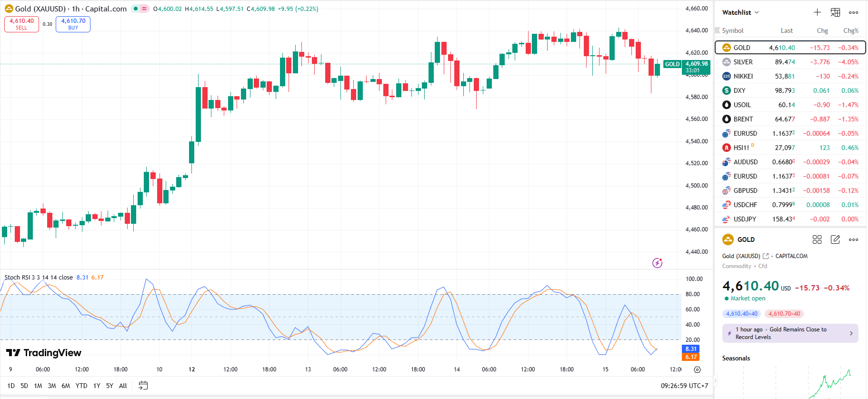Open the date range calendar icon

[x=143, y=386]
